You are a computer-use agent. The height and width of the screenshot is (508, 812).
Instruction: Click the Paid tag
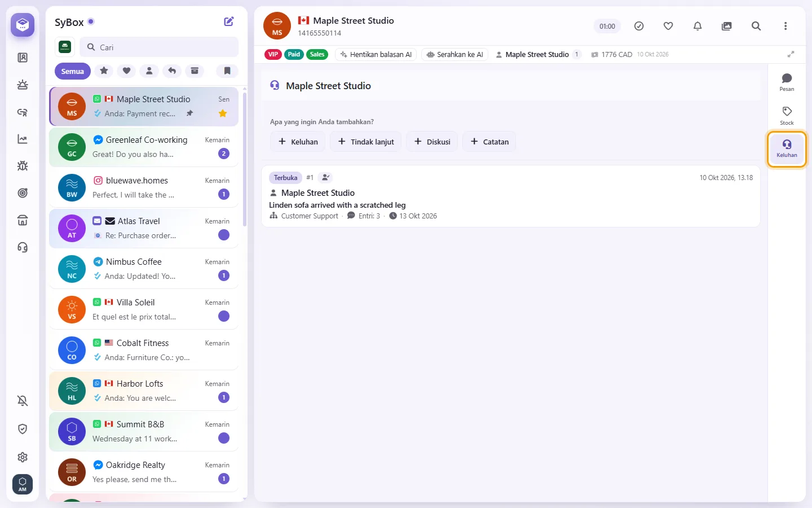(x=294, y=54)
